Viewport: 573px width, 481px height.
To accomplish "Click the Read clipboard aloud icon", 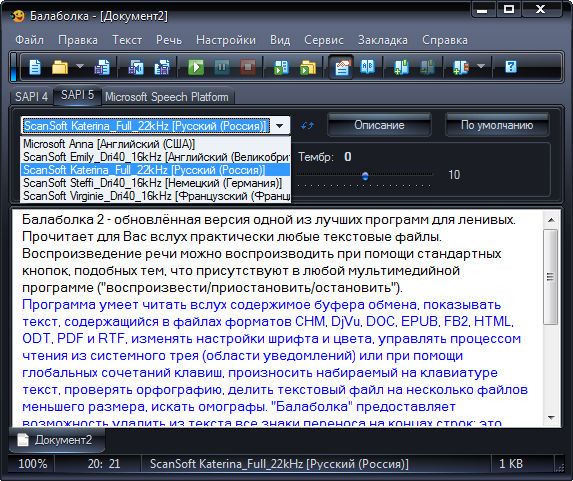I will pos(281,67).
